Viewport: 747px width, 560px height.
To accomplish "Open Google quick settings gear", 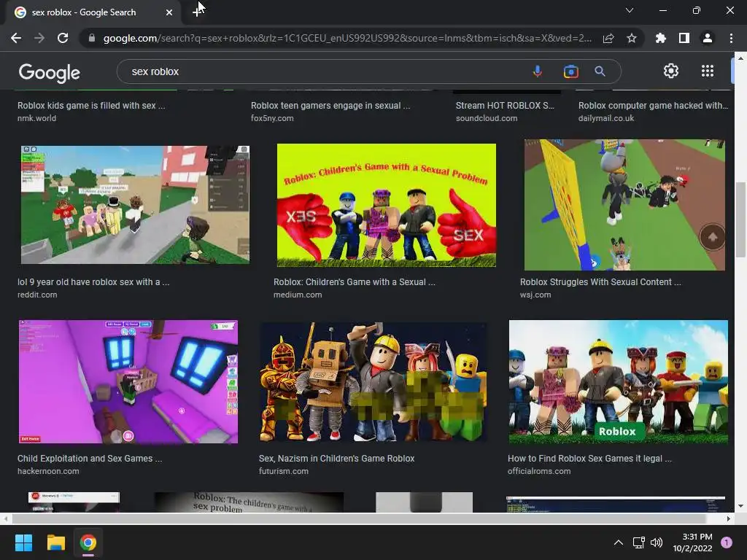I will pyautogui.click(x=671, y=71).
